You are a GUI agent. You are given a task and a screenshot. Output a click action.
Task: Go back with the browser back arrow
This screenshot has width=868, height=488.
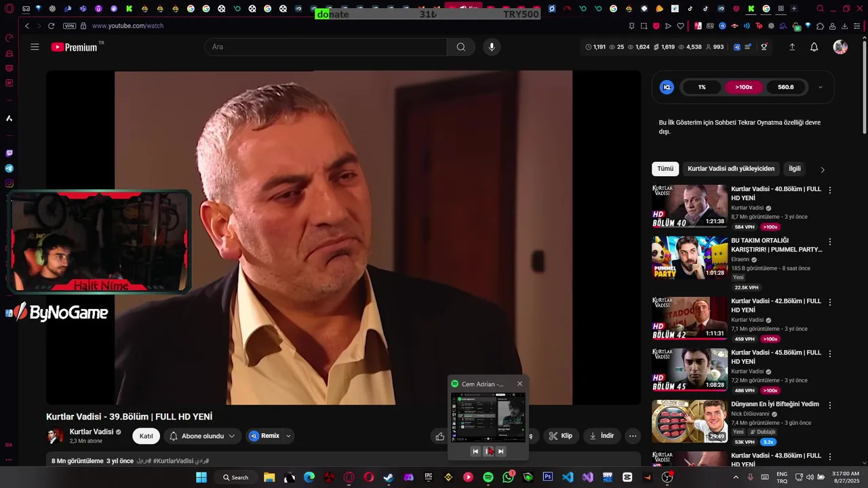tap(27, 26)
